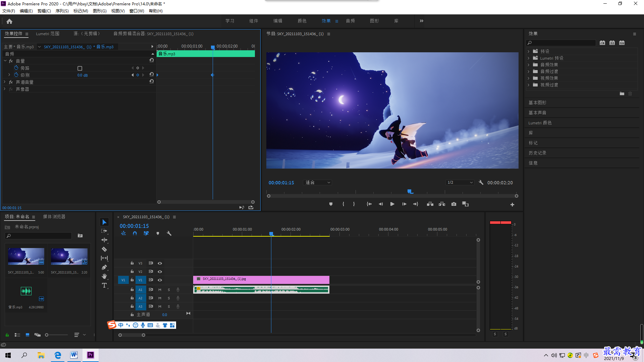
Task: Toggle V2 track output eye
Action: [160, 271]
